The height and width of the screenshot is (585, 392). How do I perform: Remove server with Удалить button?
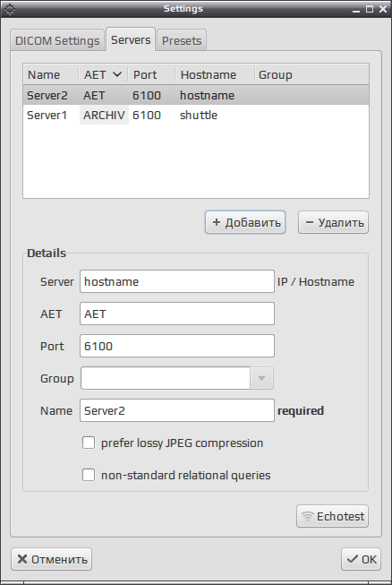[333, 222]
